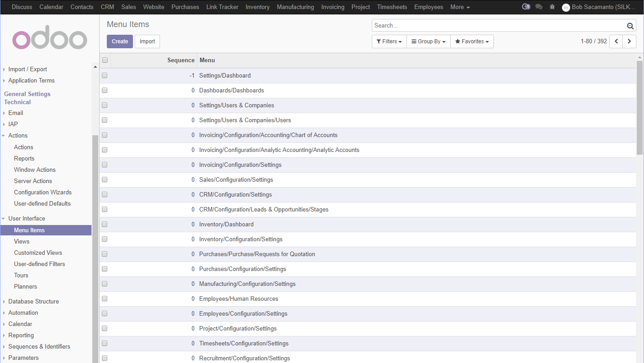Click the sidebar scroll-up arrow
The width and height of the screenshot is (644, 363).
pos(95,67)
